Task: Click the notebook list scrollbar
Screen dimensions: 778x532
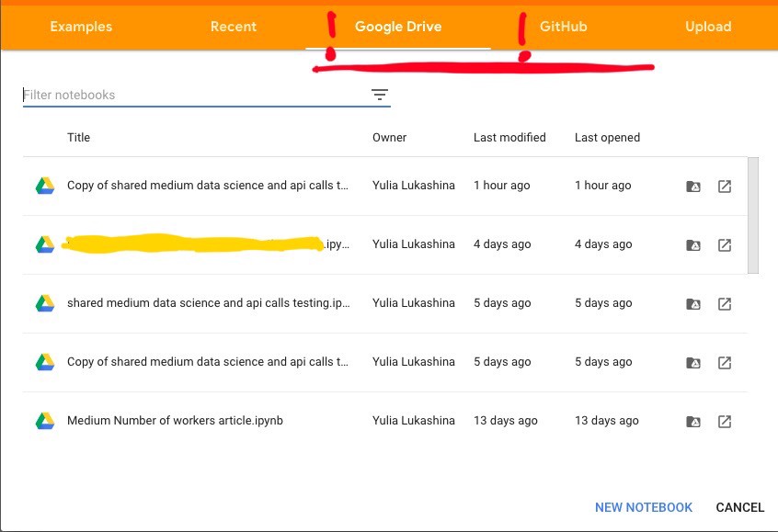Action: tap(752, 215)
